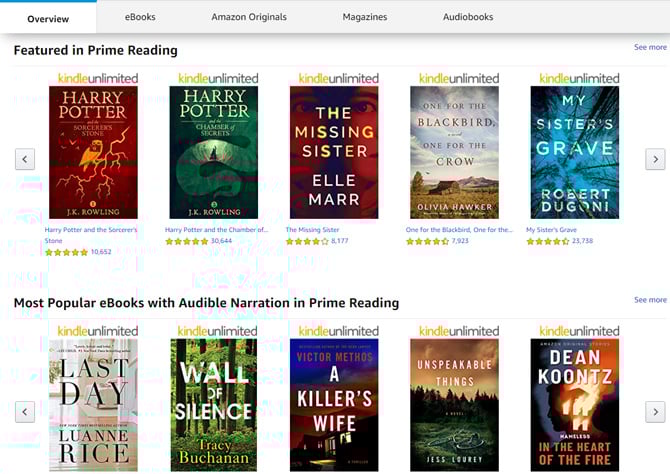670x474 pixels.
Task: Open Dean Koontz In the Heart of the Fire cover
Action: [575, 405]
